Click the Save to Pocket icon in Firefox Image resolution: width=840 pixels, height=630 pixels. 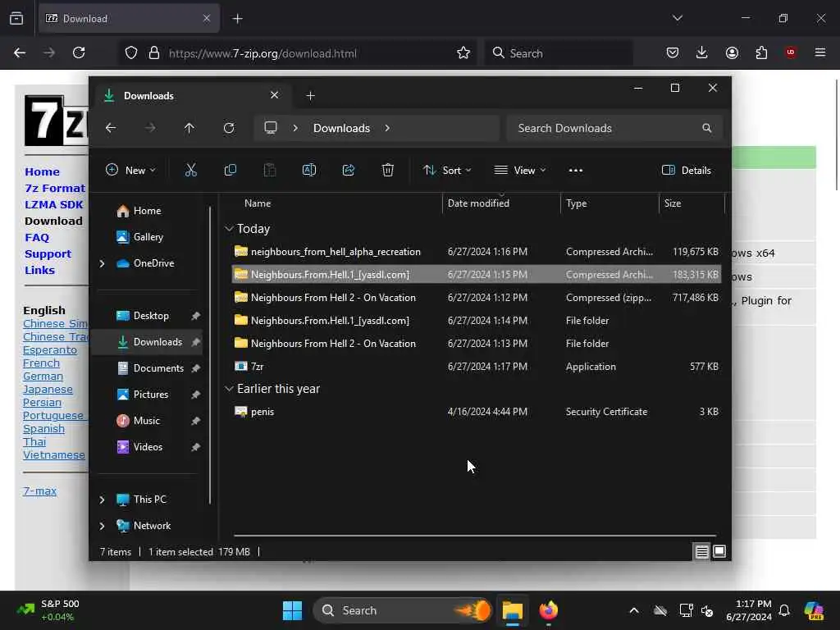click(673, 52)
